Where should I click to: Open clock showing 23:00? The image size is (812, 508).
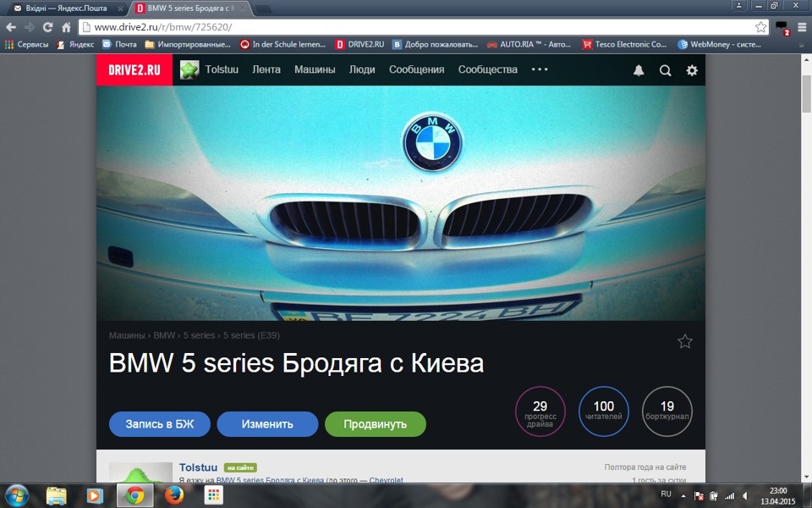[778, 496]
